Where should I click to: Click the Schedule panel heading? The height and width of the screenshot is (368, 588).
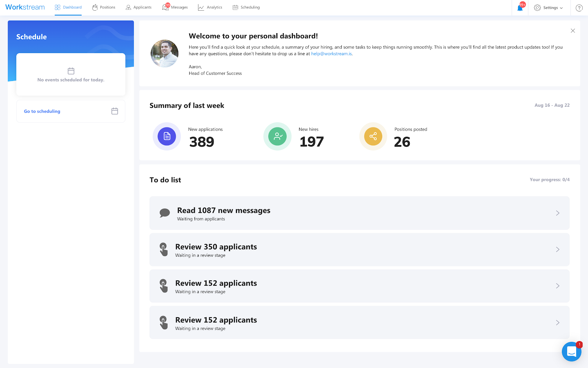coord(32,37)
